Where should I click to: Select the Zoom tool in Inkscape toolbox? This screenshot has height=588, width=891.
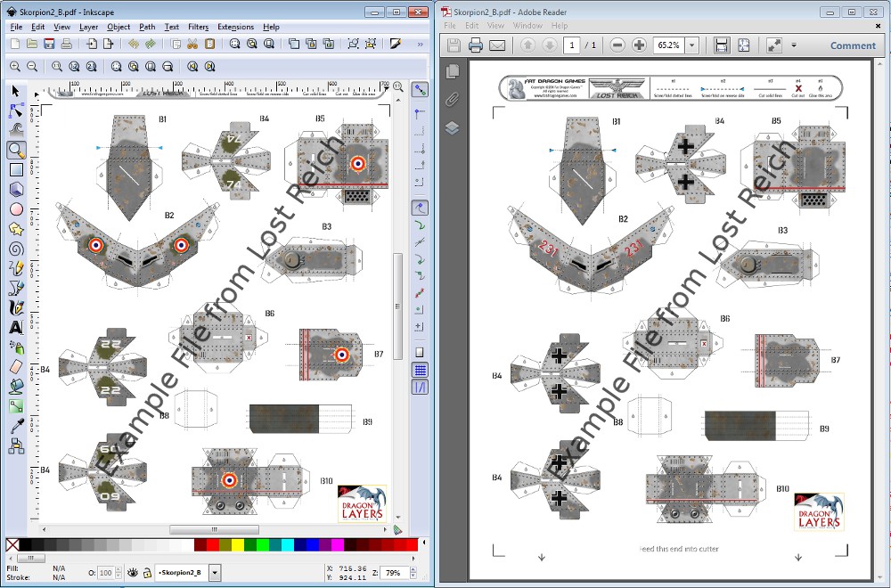click(16, 150)
